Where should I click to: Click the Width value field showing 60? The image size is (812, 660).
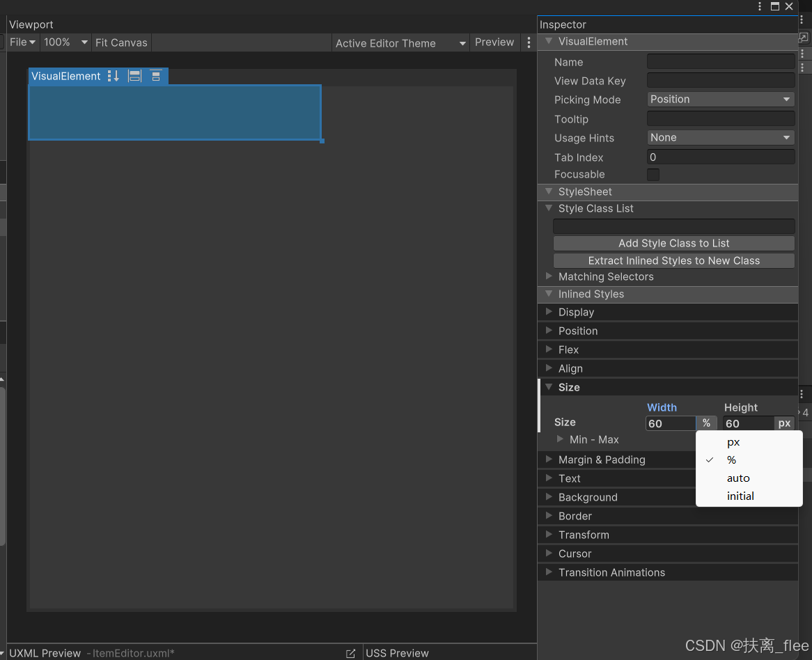pyautogui.click(x=669, y=423)
